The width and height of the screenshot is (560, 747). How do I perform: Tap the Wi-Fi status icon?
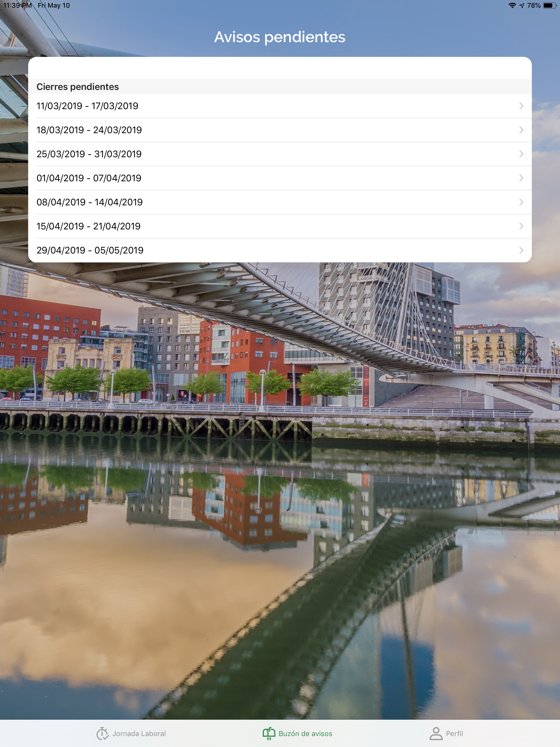click(x=512, y=5)
